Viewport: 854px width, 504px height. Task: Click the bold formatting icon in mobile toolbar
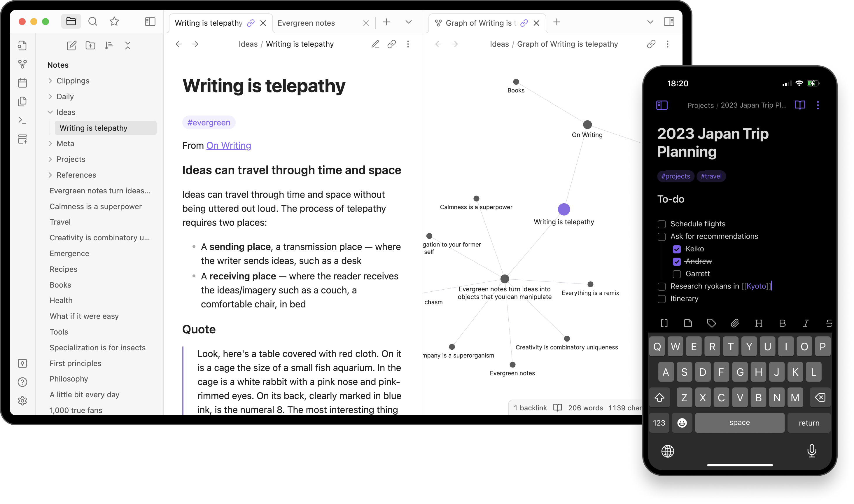(783, 323)
